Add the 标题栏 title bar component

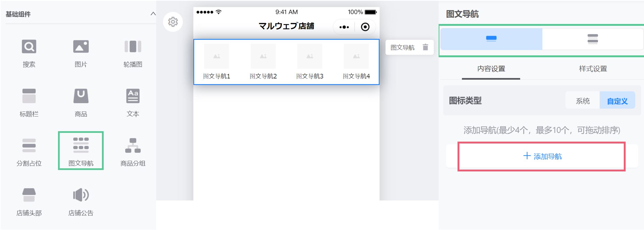(x=29, y=103)
